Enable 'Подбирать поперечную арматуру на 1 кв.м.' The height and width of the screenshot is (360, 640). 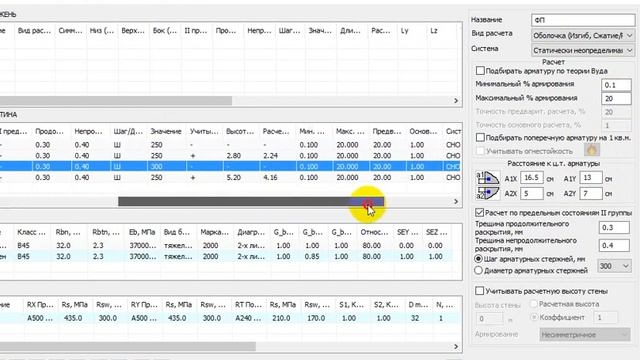480,138
